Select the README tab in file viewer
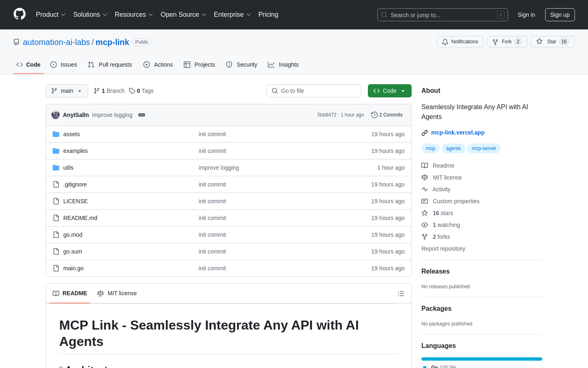The width and height of the screenshot is (588, 368). [70, 293]
